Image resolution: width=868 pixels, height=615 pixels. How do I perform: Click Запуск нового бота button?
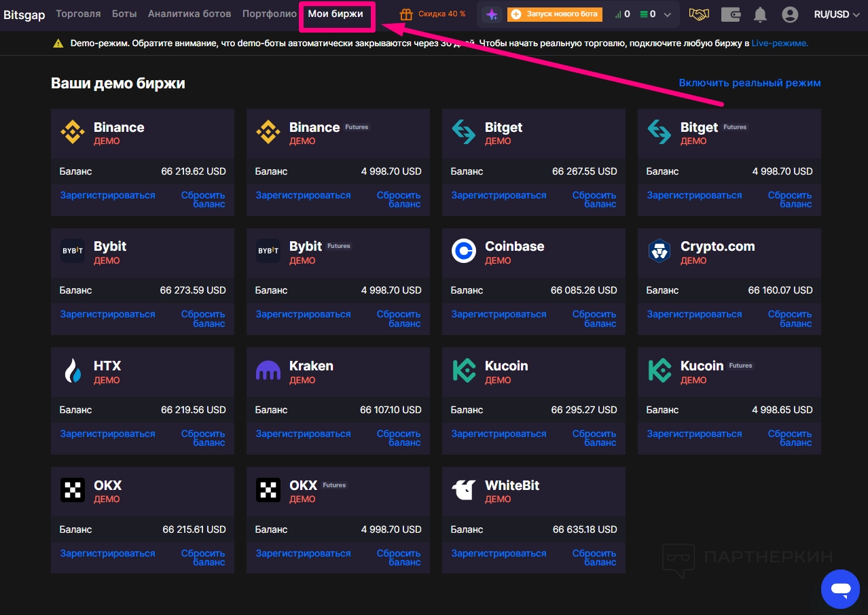555,14
